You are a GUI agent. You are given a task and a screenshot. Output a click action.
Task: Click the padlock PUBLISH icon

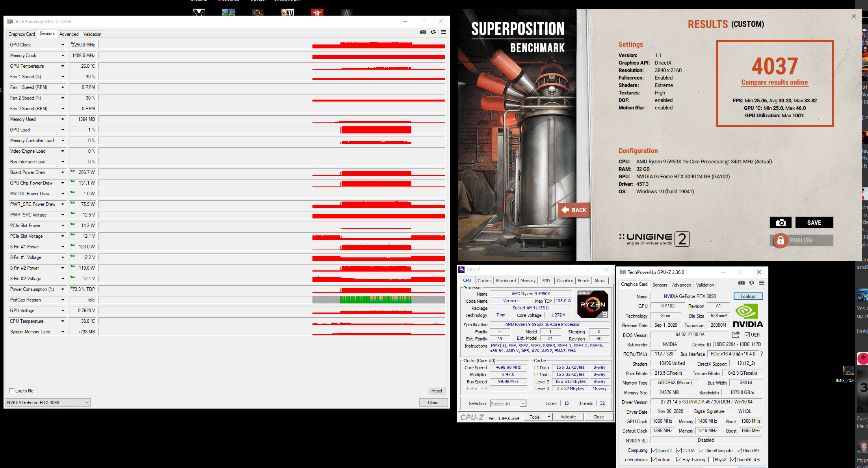(x=780, y=240)
